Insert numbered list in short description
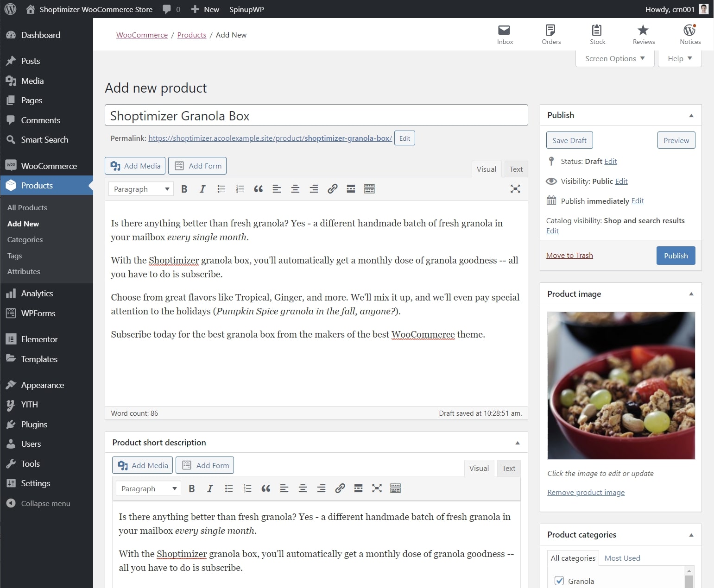Screen dimensions: 714x588 [x=247, y=488]
